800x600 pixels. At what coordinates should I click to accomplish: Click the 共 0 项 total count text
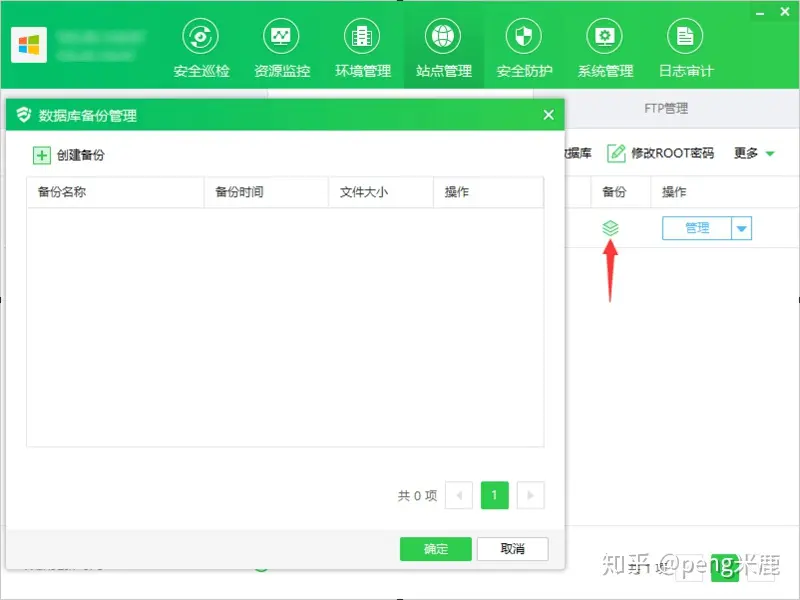417,496
